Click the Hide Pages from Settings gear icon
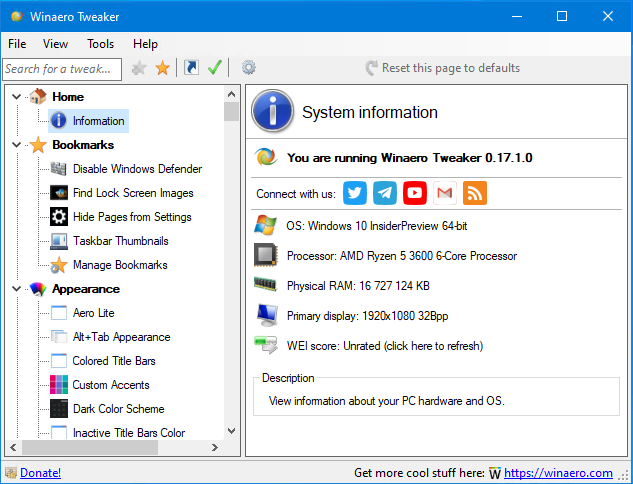This screenshot has height=484, width=633. 59,217
